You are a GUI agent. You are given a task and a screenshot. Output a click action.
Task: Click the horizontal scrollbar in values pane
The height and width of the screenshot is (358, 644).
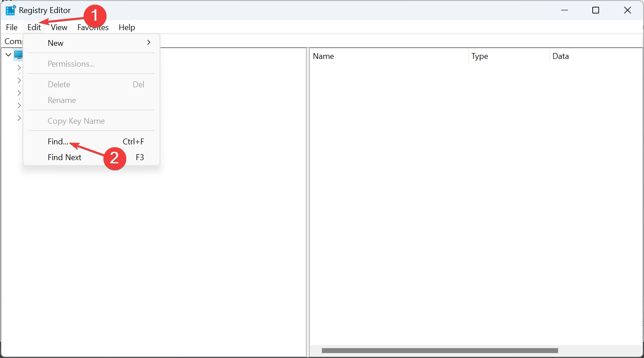(x=440, y=350)
